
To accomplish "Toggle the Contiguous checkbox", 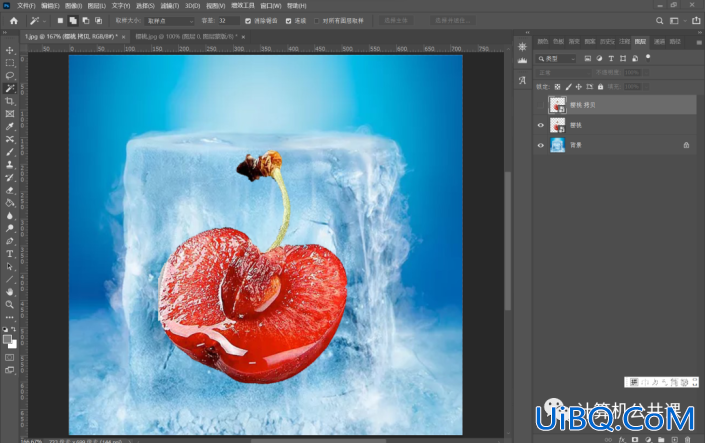I will pos(288,21).
